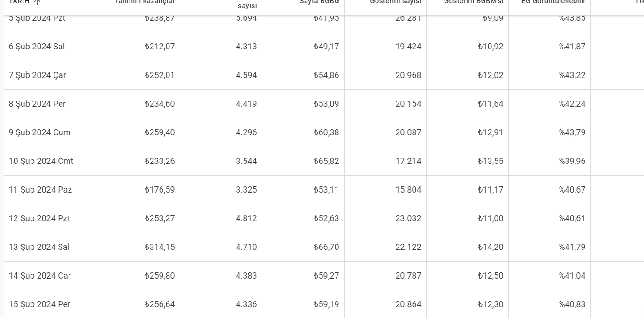Select the 6 Şub 2024 Sal row

pyautogui.click(x=324, y=47)
